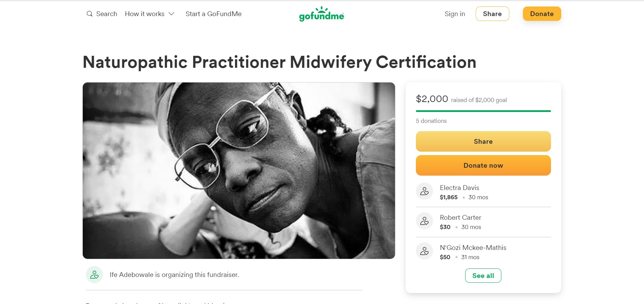Click the GoFundMe logo
Viewport: 644px width, 304px height.
[321, 14]
